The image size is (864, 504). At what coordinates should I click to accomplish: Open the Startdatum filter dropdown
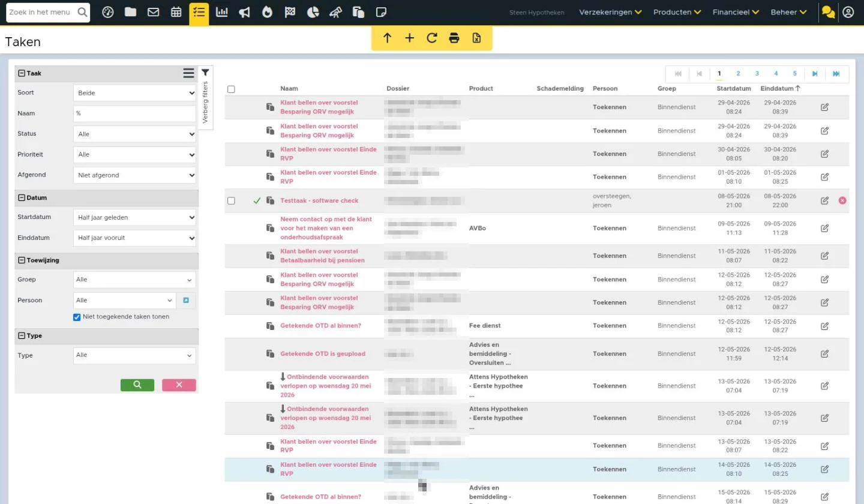(134, 217)
